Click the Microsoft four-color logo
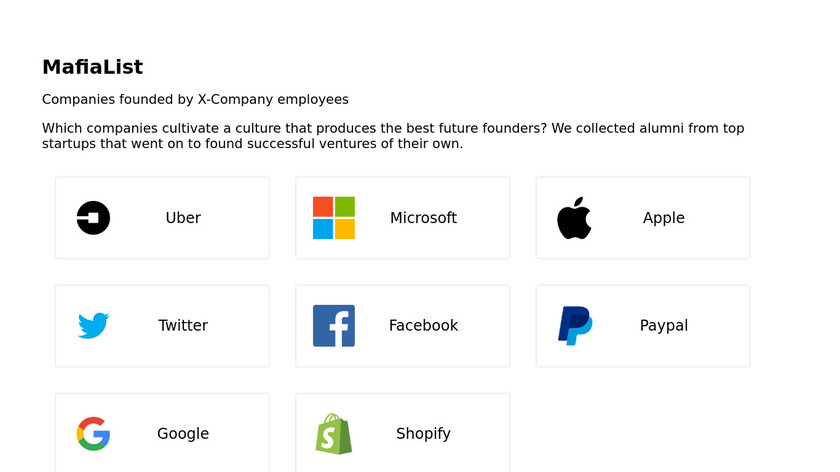Screen dimensions: 840x472 [x=334, y=218]
